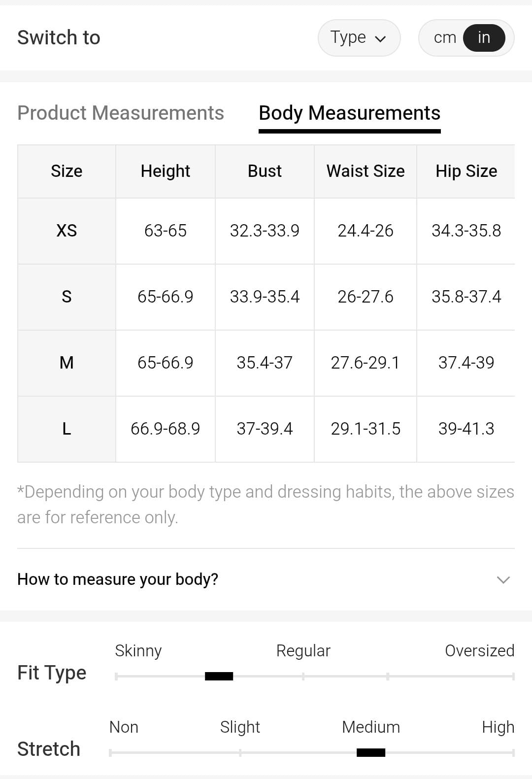Expand How to measure your body section

click(x=118, y=579)
